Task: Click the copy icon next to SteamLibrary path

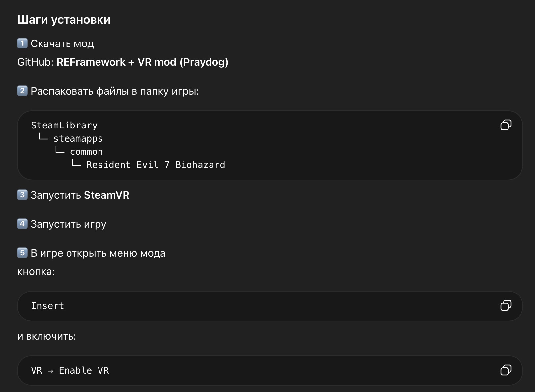Action: click(506, 125)
